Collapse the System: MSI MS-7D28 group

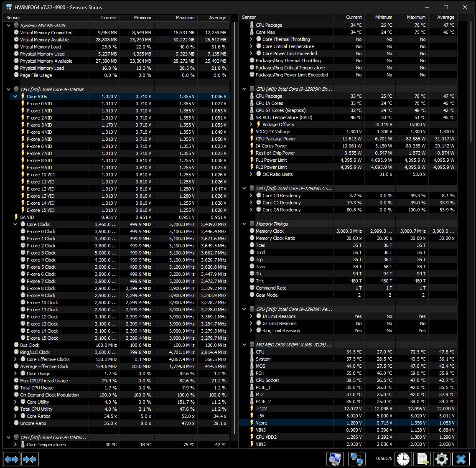8,25
